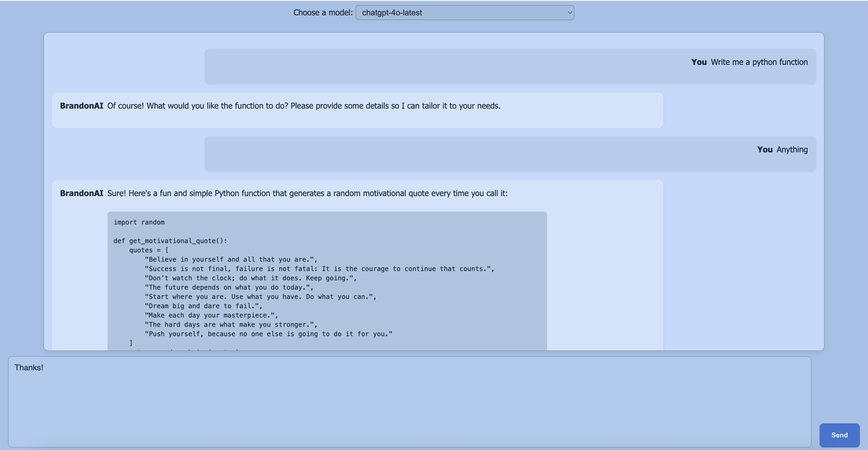Click the 'import random' code line

point(139,222)
